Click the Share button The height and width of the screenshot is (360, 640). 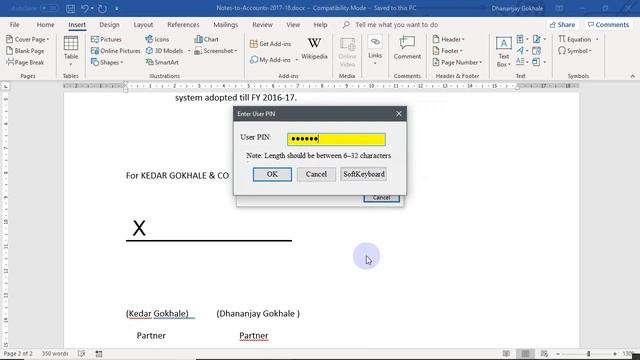(x=562, y=24)
